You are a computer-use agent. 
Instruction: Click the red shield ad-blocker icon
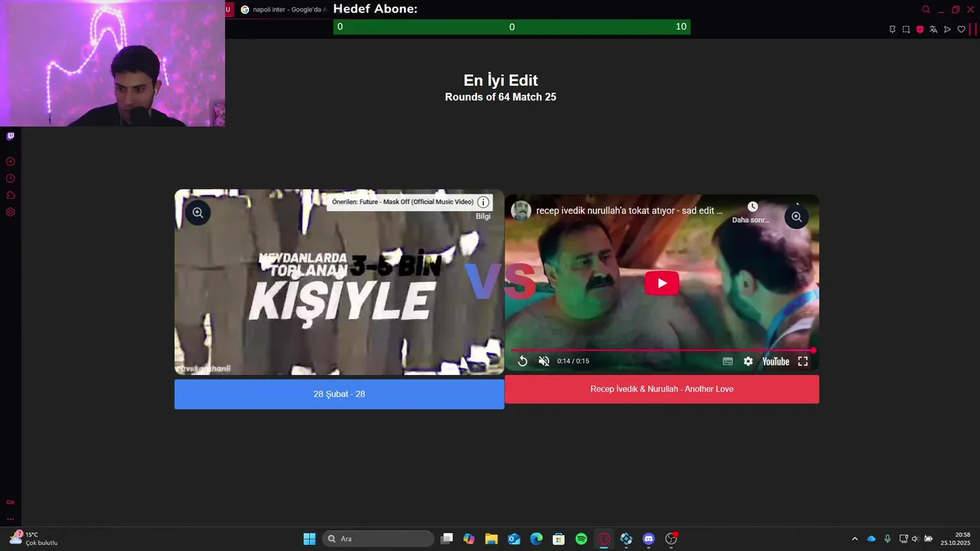tap(920, 29)
